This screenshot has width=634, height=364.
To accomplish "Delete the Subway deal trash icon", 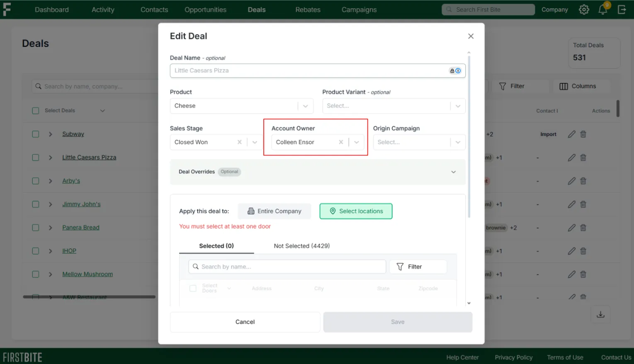I will click(x=583, y=134).
